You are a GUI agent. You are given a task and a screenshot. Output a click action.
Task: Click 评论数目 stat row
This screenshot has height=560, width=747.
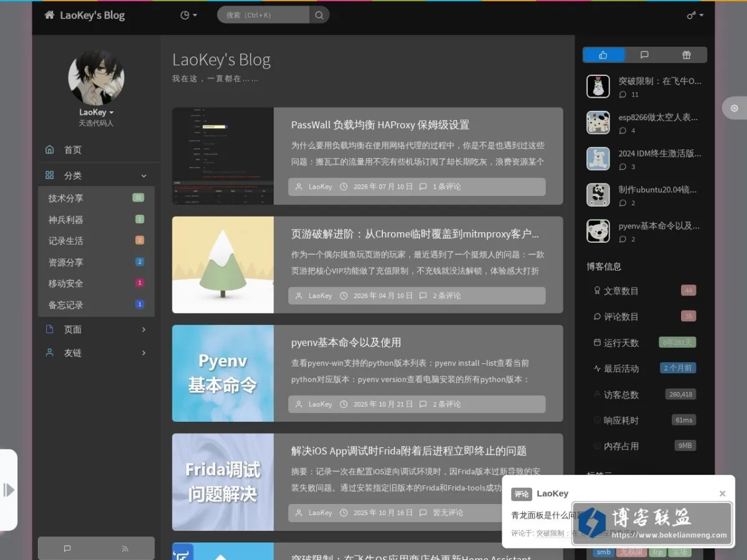point(644,317)
